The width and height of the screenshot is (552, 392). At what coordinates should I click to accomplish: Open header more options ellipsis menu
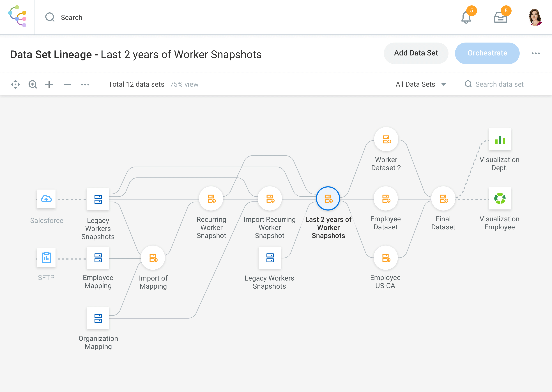[536, 53]
